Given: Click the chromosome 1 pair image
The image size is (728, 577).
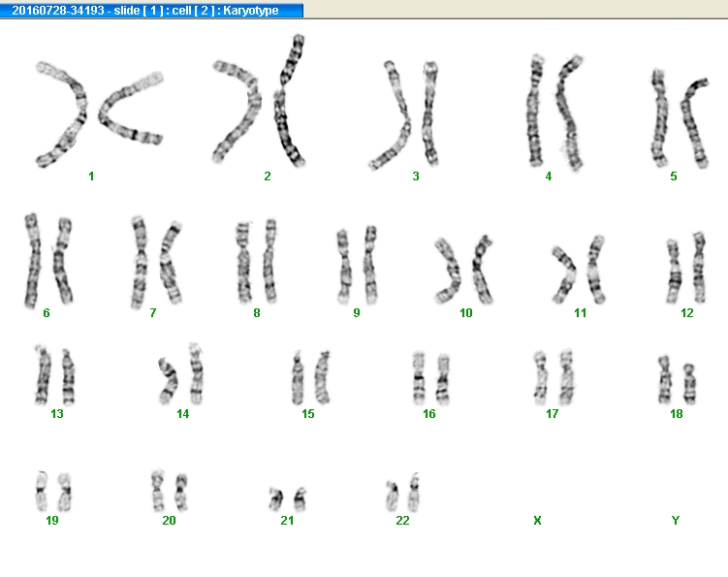Looking at the screenshot, I should click(x=99, y=114).
